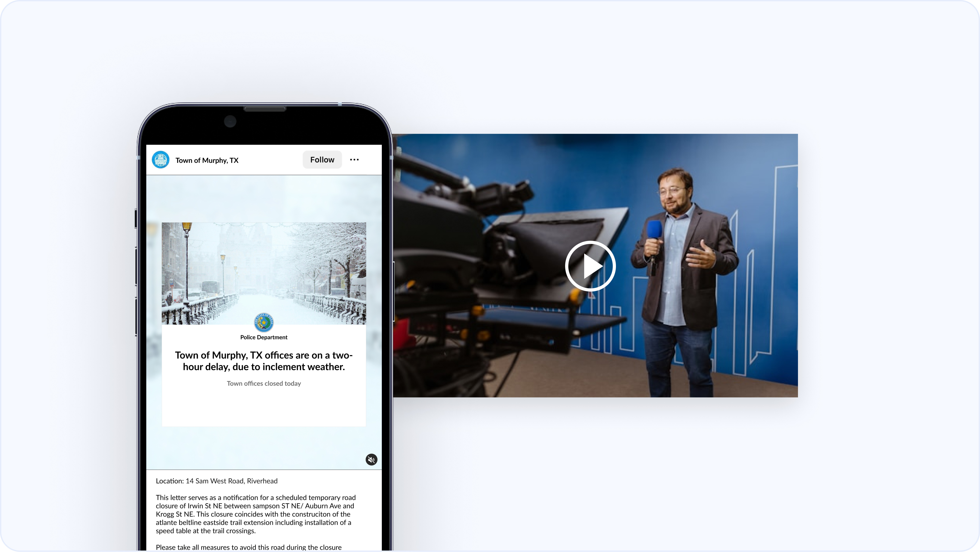Unmute the post using the speaker icon
This screenshot has height=552, width=980.
click(371, 460)
